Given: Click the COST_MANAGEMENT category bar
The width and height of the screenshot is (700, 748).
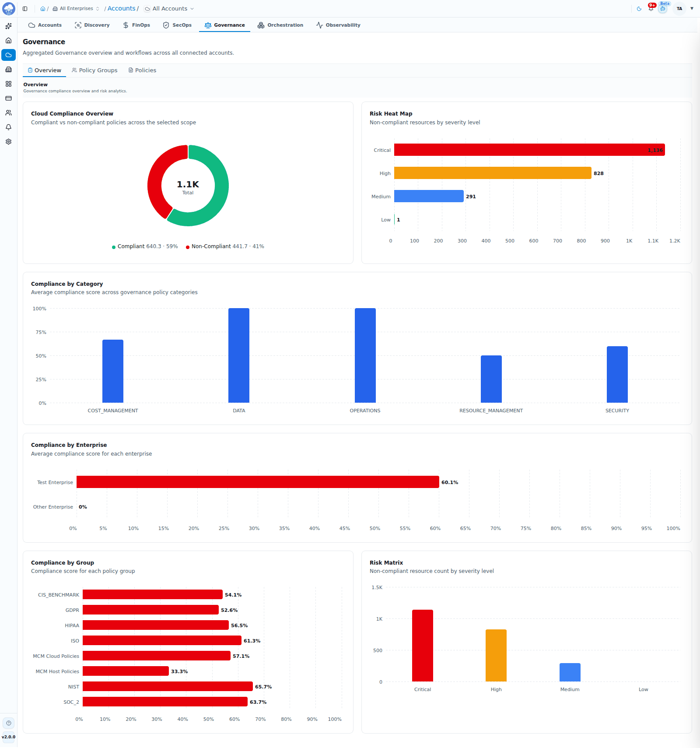Looking at the screenshot, I should click(x=113, y=371).
